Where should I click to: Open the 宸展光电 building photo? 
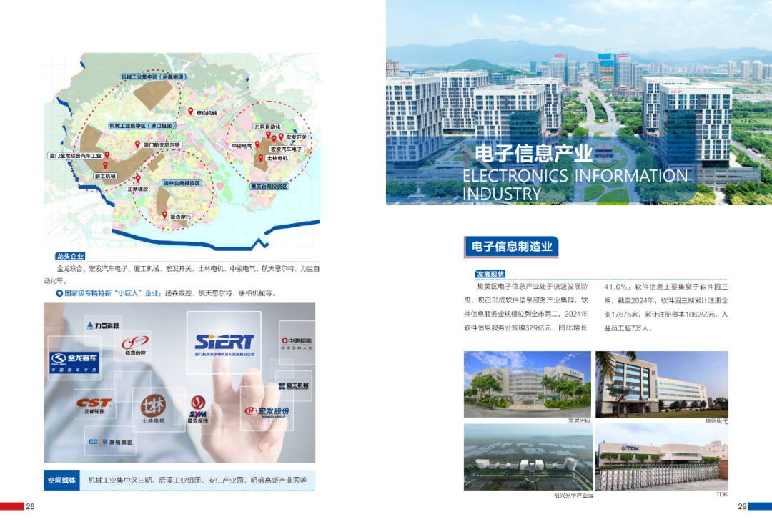[x=527, y=384]
